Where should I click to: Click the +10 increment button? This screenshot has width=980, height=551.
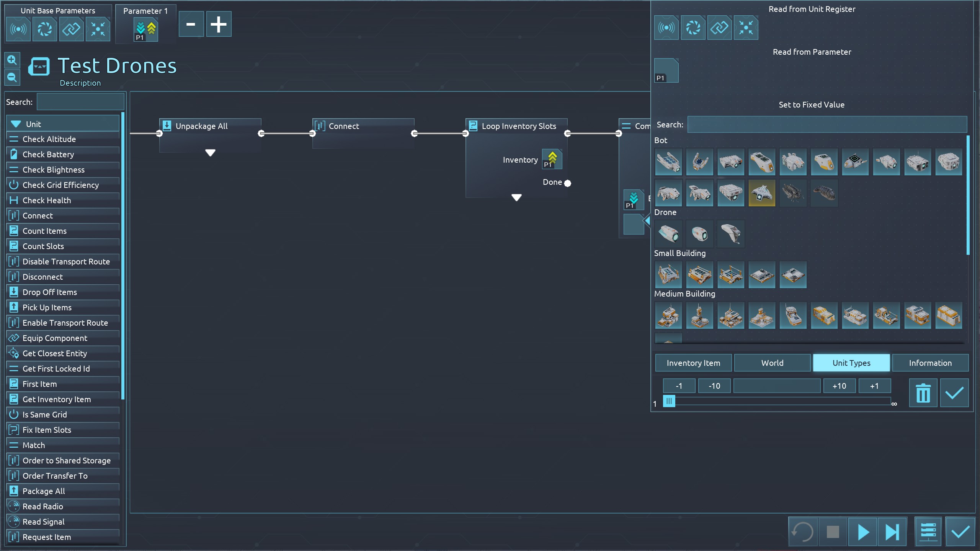pyautogui.click(x=839, y=386)
